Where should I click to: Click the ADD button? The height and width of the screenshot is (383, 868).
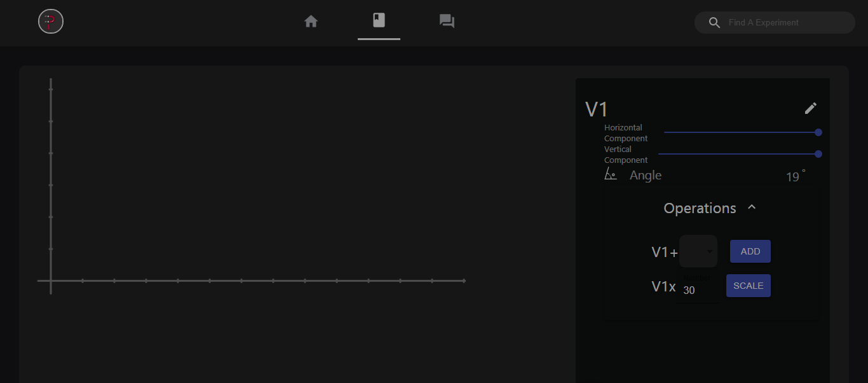pyautogui.click(x=750, y=251)
